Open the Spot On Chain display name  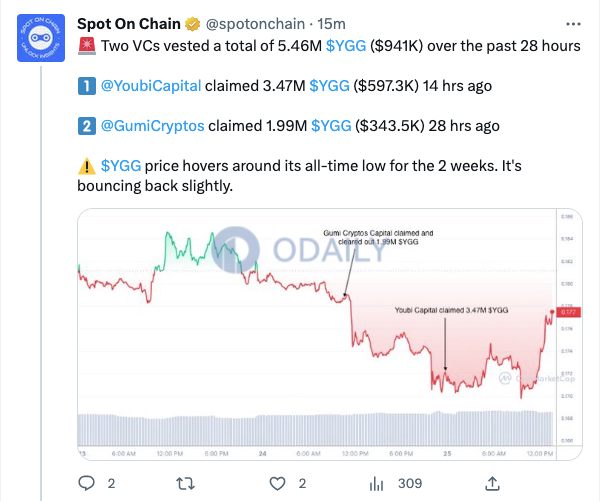[x=129, y=24]
